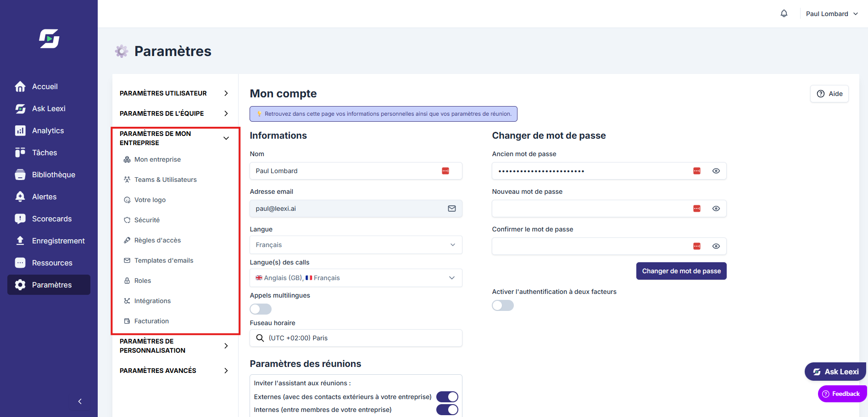This screenshot has width=868, height=417.
Task: Click the Templates d'emails envelope icon
Action: coord(127,260)
